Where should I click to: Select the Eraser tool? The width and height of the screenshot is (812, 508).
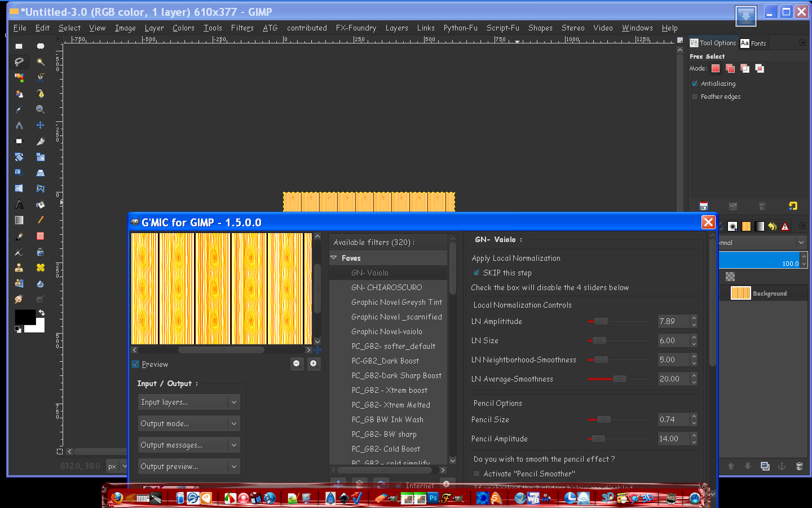(40, 236)
